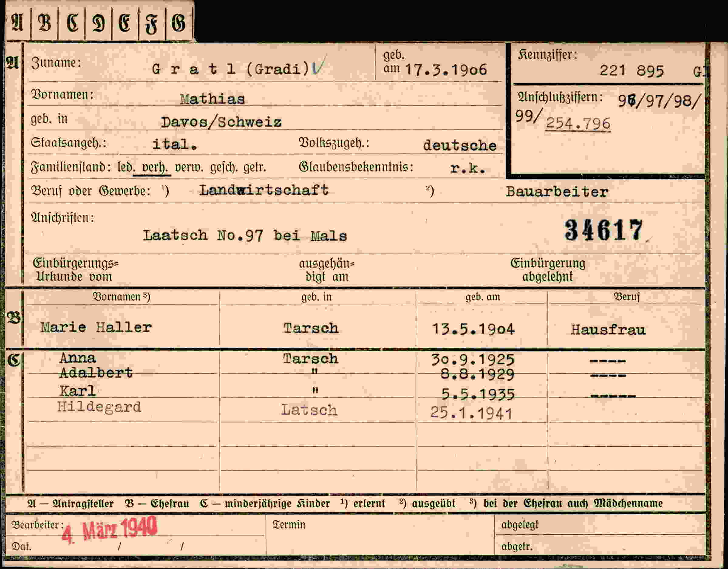Image resolution: width=728 pixels, height=569 pixels.
Task: Click the occupation 'Hausfrau'
Action: coord(608,330)
